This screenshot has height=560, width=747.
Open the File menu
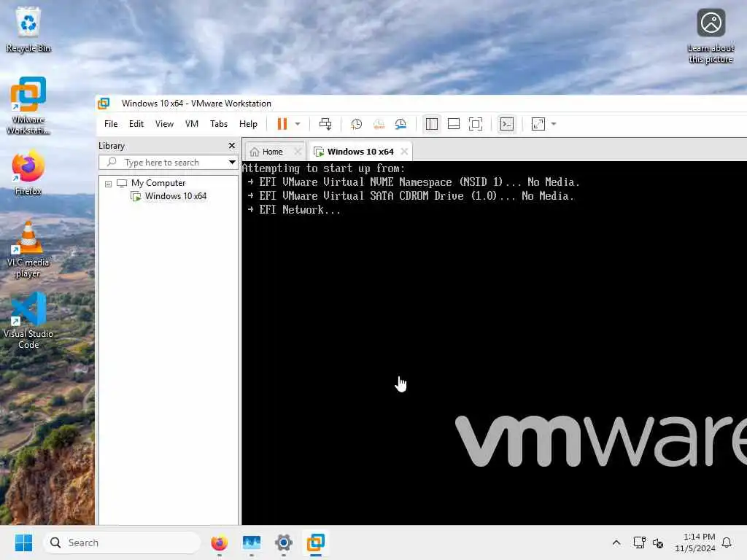[111, 124]
